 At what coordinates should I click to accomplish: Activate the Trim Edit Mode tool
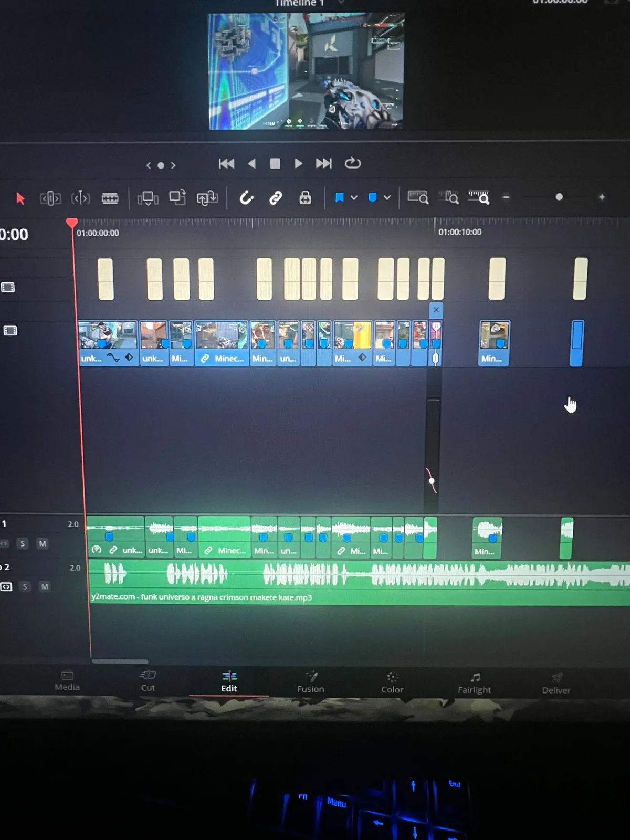(50, 198)
